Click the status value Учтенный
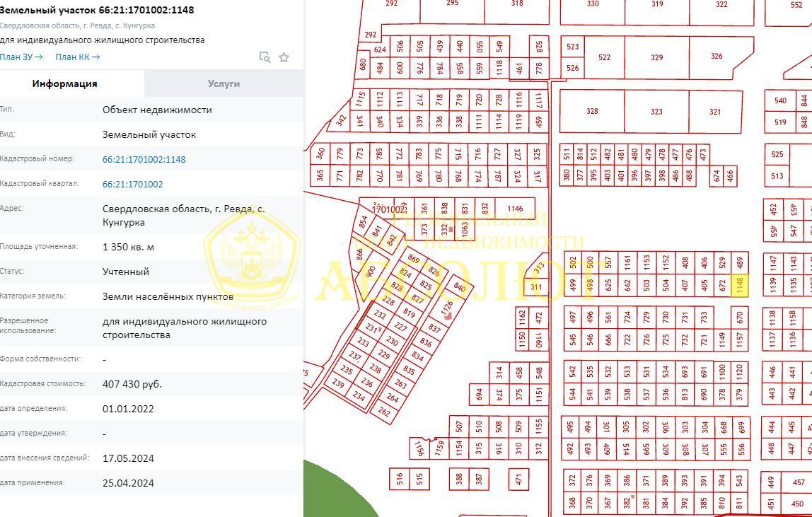 point(126,272)
